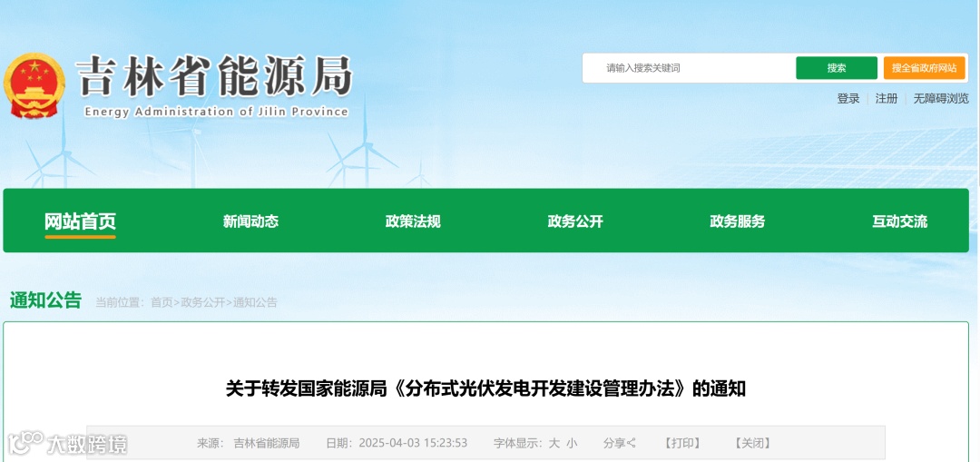Click 首页 in the breadcrumb
The width and height of the screenshot is (980, 462).
[x=162, y=302]
